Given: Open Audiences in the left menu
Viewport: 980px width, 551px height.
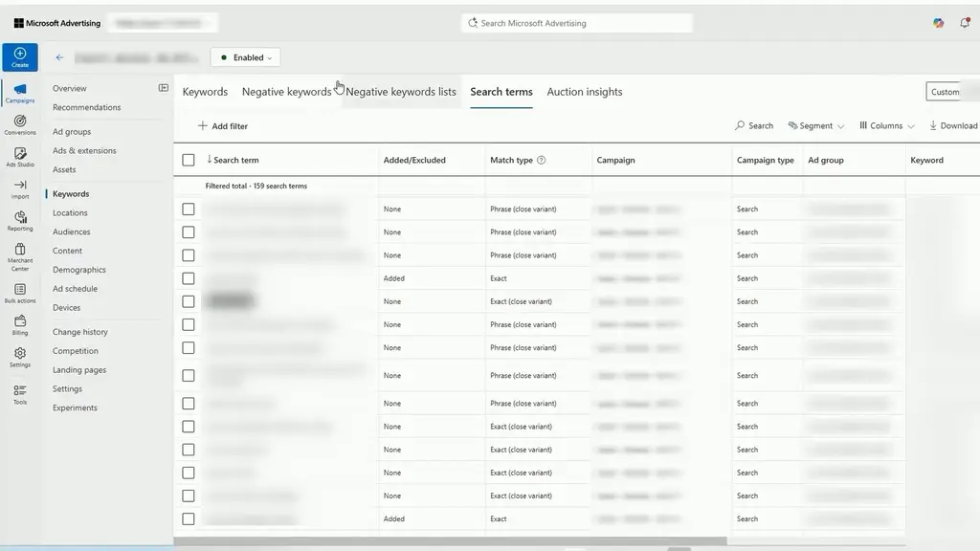Looking at the screenshot, I should pyautogui.click(x=71, y=231).
